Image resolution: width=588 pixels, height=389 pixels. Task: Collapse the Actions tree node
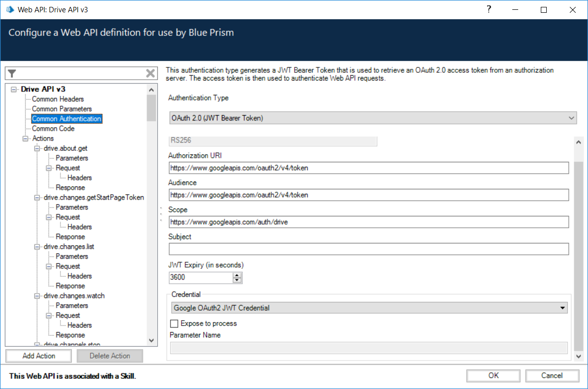(x=26, y=139)
